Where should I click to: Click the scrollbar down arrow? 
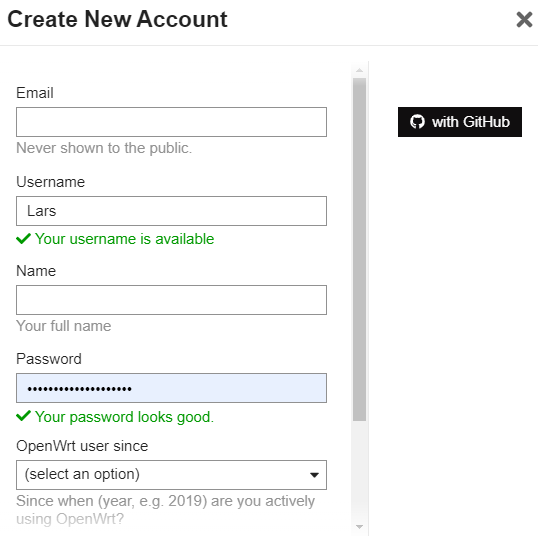(360, 527)
